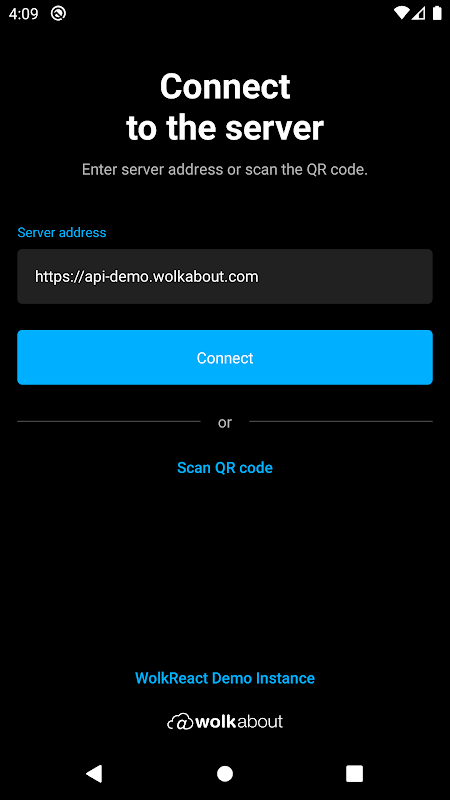Tap the 'Enter server address' instruction text
The width and height of the screenshot is (450, 800).
[x=225, y=170]
